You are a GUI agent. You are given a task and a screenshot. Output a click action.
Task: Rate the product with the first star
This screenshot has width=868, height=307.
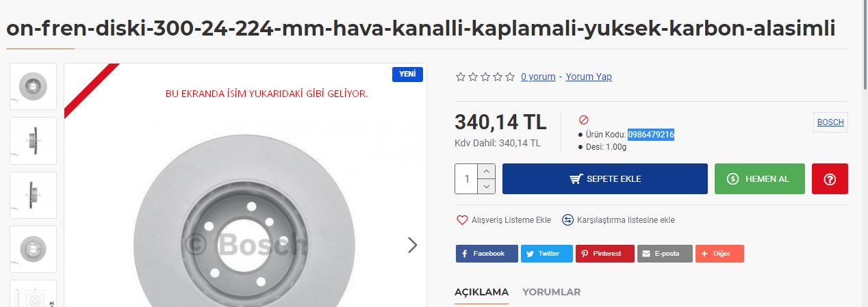point(461,77)
